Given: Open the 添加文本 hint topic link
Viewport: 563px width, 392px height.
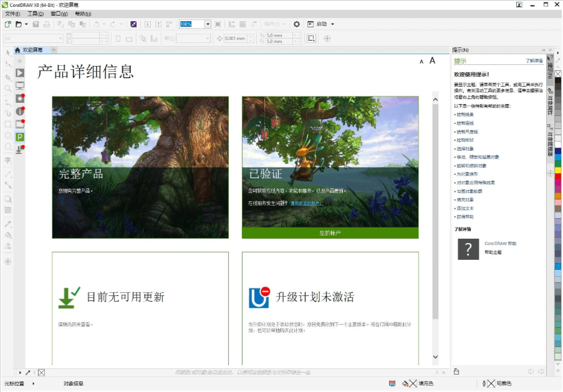Looking at the screenshot, I should 464,208.
